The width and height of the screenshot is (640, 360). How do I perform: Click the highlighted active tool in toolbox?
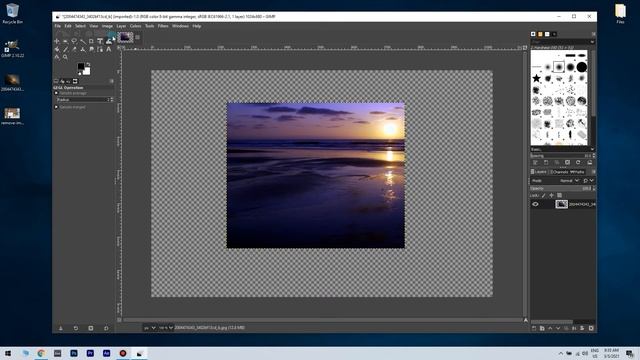[109, 41]
